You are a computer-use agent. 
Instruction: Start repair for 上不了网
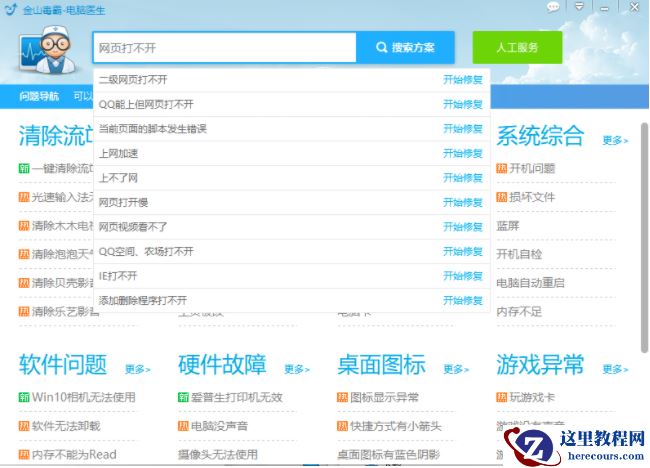click(463, 178)
